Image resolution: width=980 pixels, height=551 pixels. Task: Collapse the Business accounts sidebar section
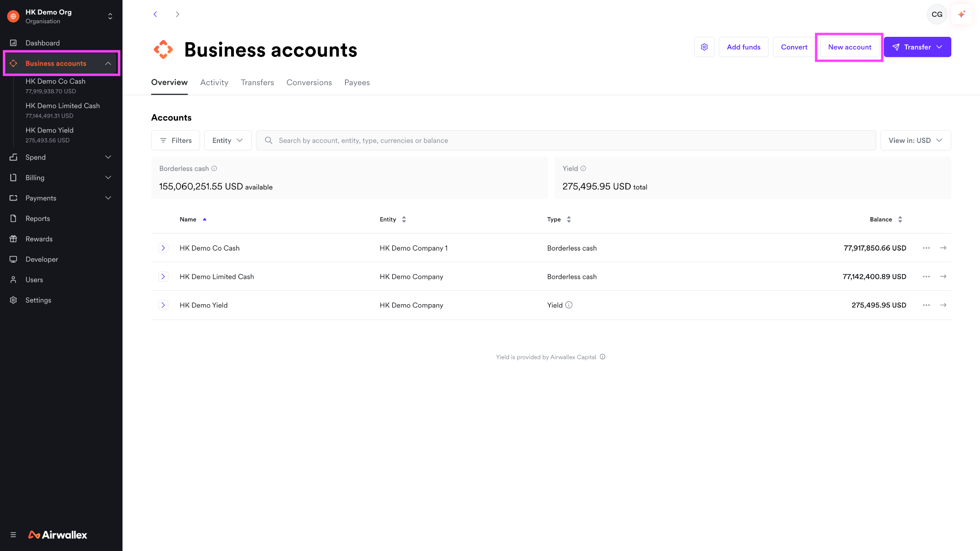click(x=108, y=64)
